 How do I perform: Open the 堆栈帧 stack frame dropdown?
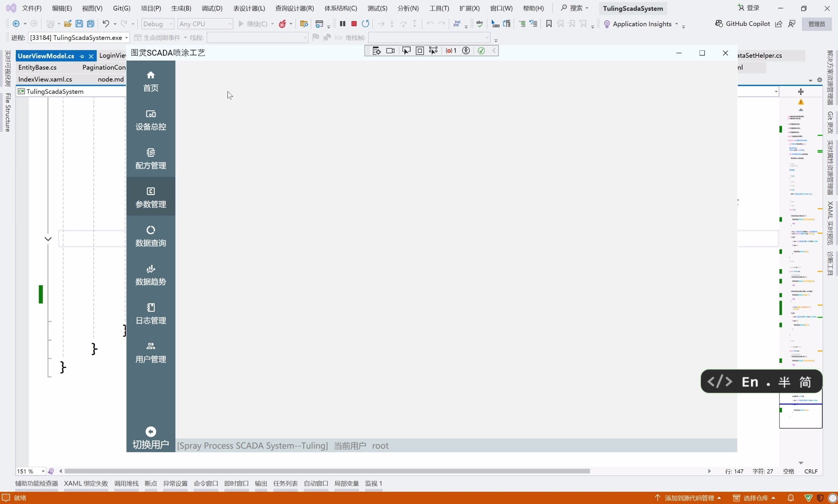coord(429,37)
